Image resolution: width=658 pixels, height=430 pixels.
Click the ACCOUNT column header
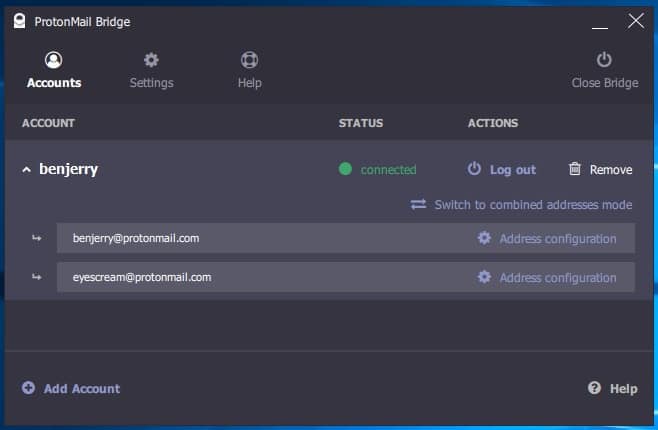[48, 123]
